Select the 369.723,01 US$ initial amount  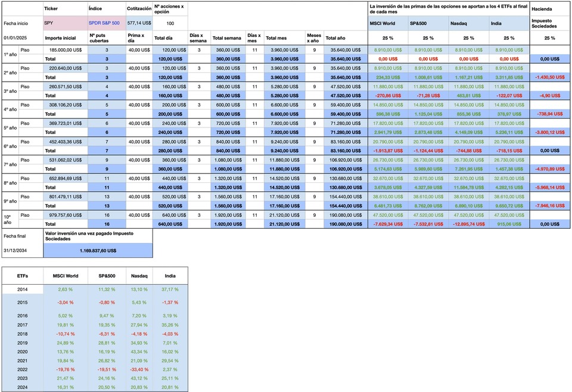click(x=66, y=123)
